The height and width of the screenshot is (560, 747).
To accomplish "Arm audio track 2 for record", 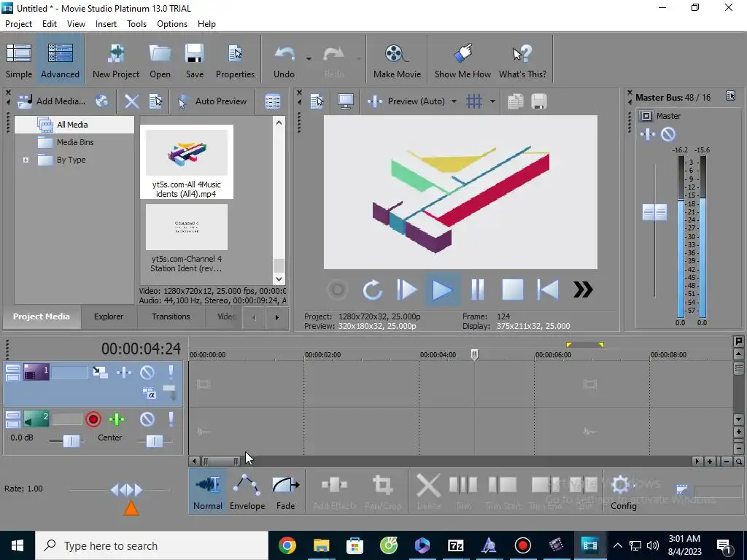I will click(93, 419).
